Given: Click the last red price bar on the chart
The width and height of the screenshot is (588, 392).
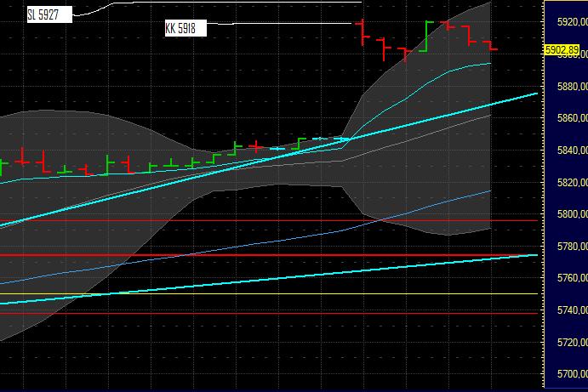Looking at the screenshot, I should [x=491, y=46].
